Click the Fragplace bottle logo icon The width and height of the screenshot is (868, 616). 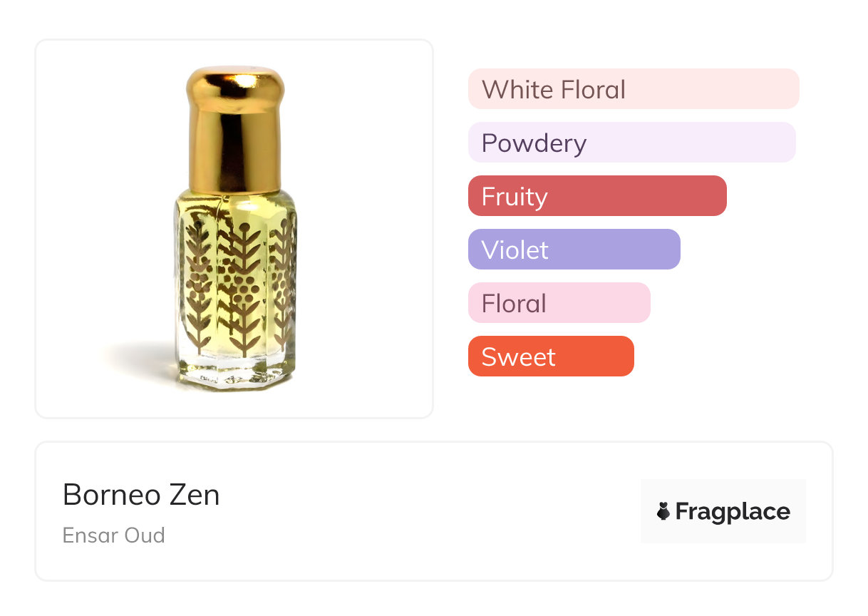click(x=663, y=511)
